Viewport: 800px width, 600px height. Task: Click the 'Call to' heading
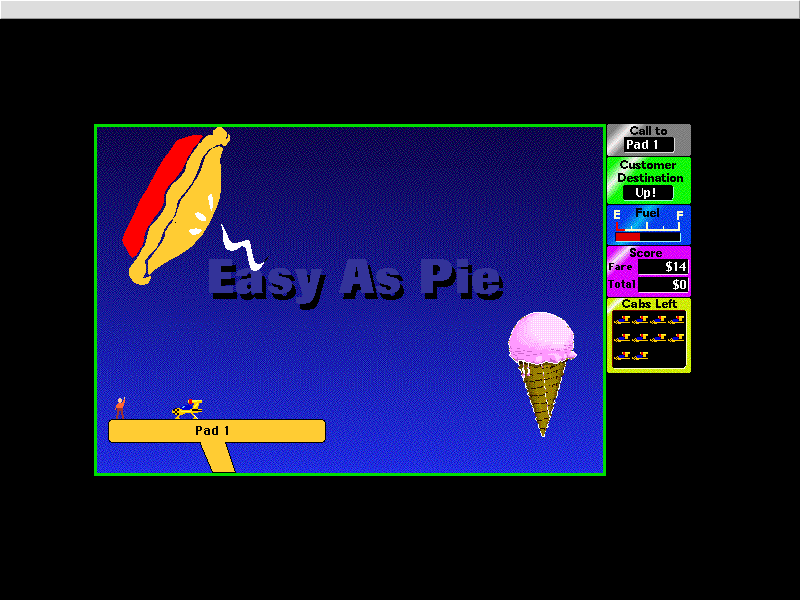(x=648, y=131)
